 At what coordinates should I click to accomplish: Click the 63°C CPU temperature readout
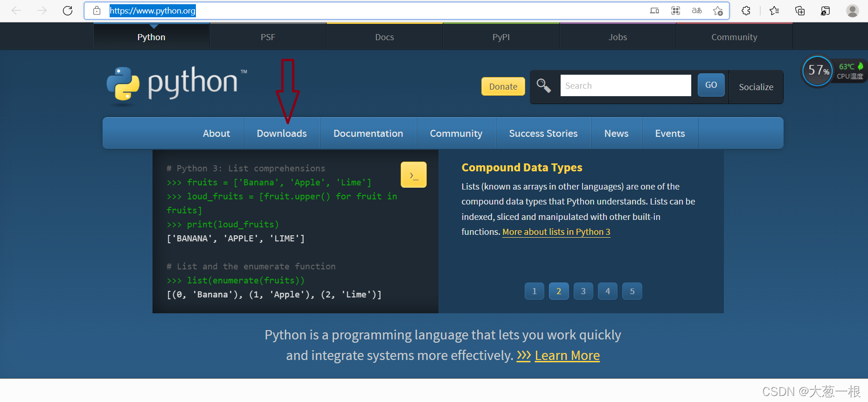tap(847, 66)
